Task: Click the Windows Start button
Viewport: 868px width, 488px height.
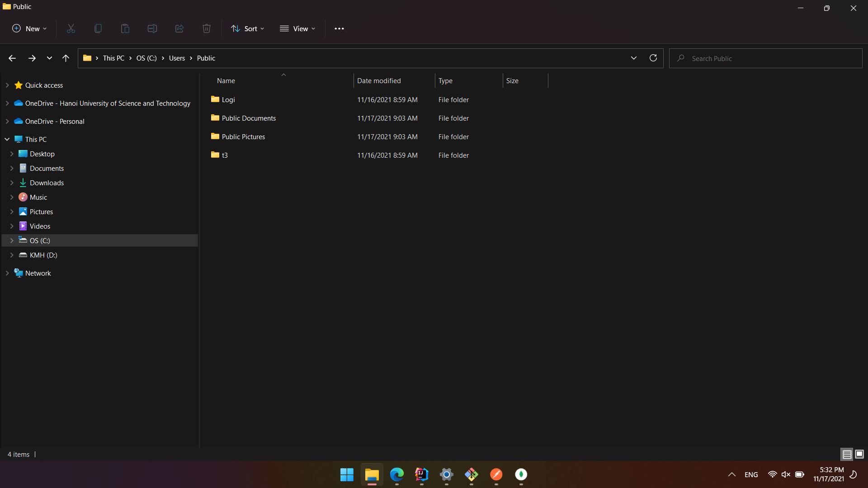Action: point(346,474)
